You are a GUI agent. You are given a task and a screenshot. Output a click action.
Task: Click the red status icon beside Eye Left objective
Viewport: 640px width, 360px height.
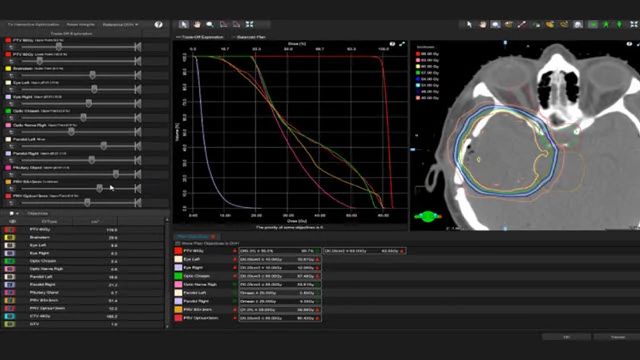tap(235, 259)
